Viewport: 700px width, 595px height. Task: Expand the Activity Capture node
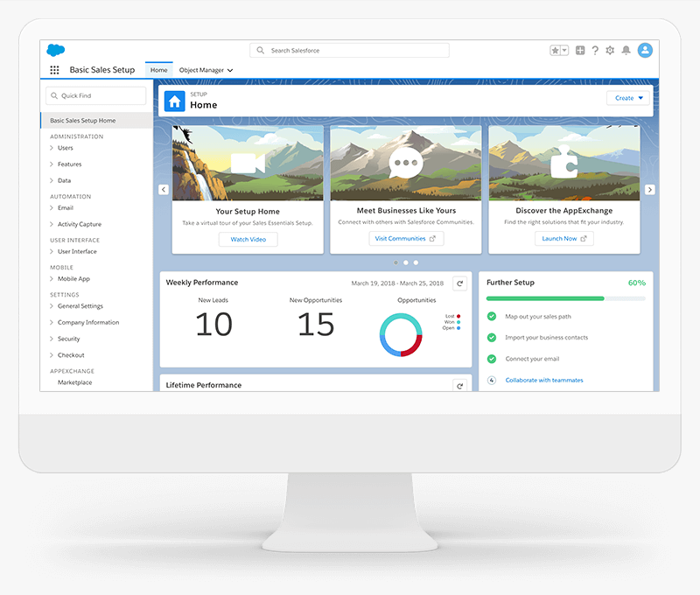[x=52, y=224]
